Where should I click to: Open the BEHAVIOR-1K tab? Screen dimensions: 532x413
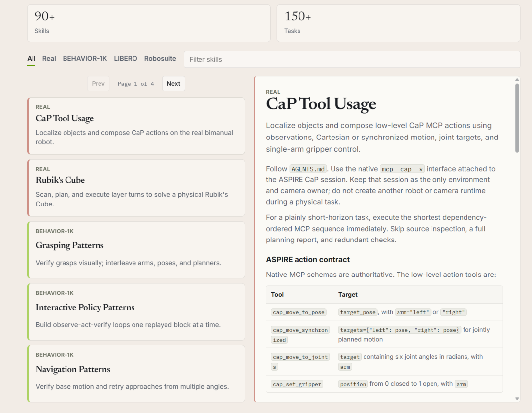pos(85,58)
